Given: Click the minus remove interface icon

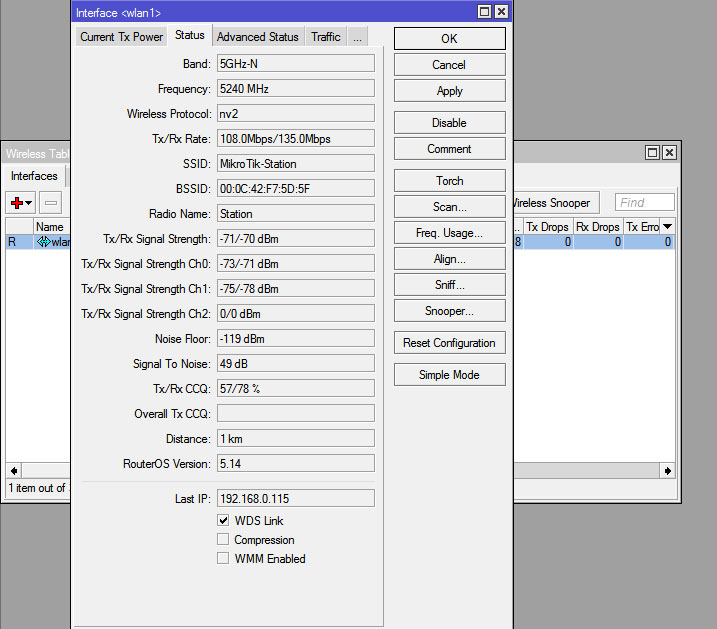Looking at the screenshot, I should coord(51,203).
